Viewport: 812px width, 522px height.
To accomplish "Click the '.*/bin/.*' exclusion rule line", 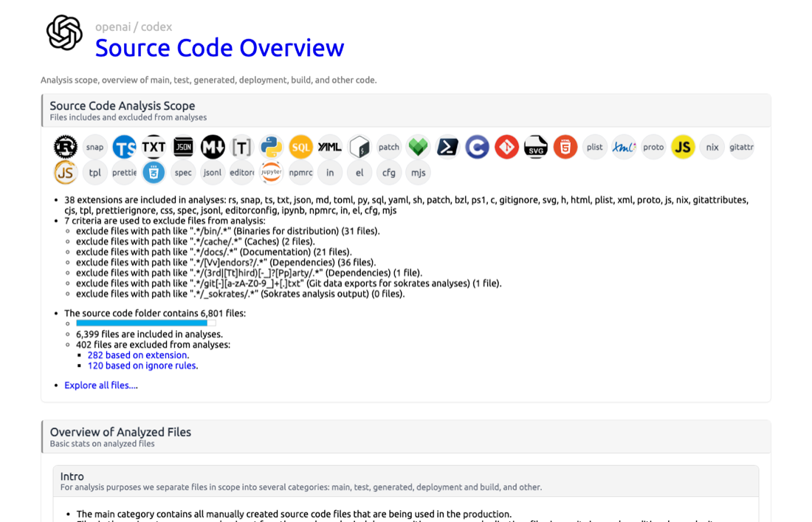I will 228,231.
